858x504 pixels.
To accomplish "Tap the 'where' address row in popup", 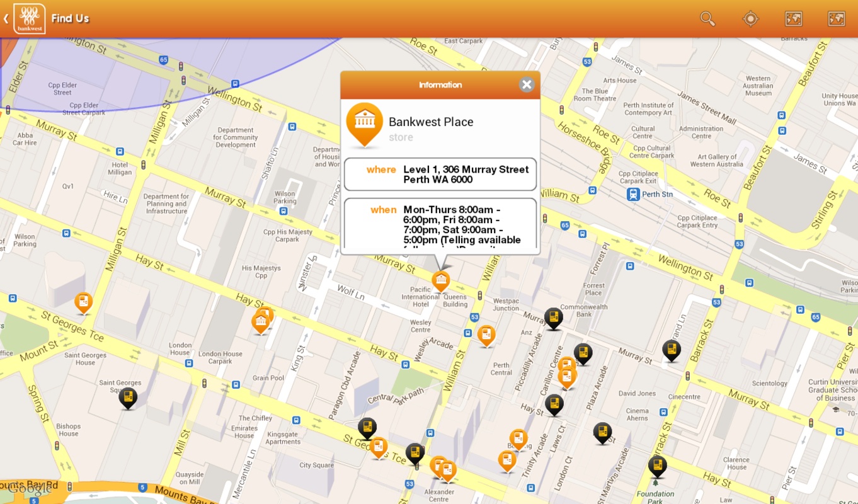I will point(440,175).
